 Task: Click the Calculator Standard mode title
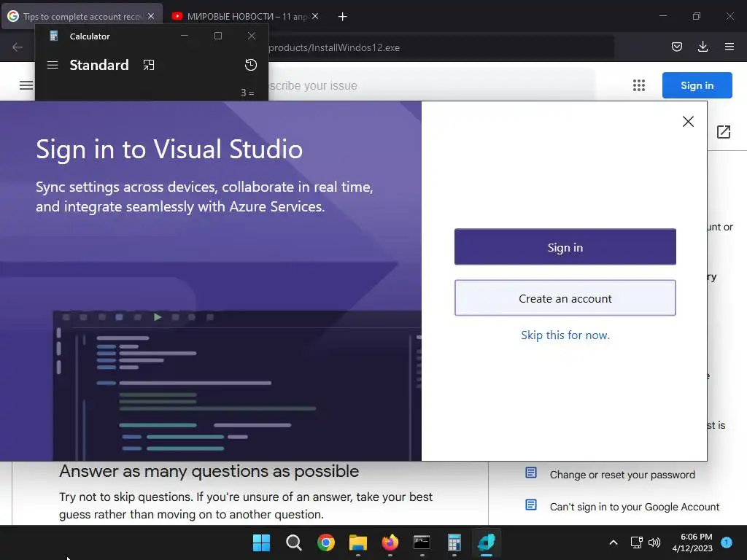coord(99,65)
